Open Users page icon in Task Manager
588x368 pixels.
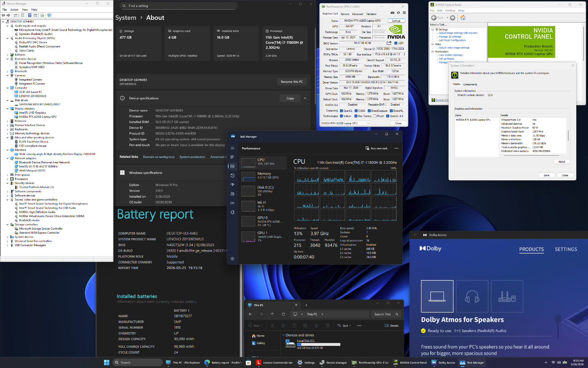pyautogui.click(x=232, y=194)
